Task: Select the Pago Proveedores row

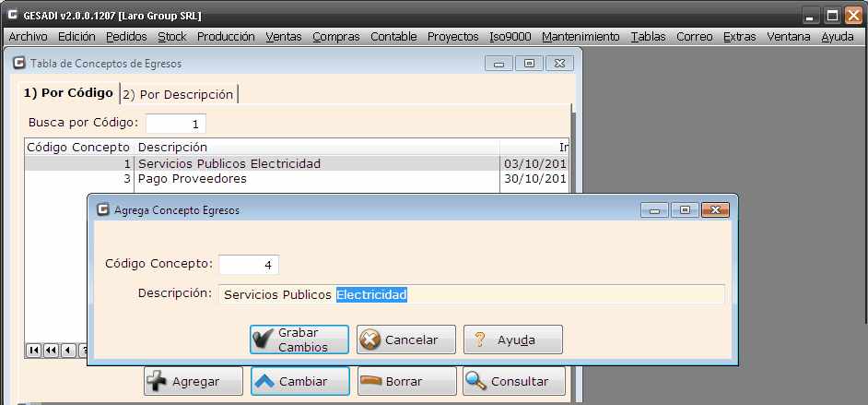Action: coord(192,179)
